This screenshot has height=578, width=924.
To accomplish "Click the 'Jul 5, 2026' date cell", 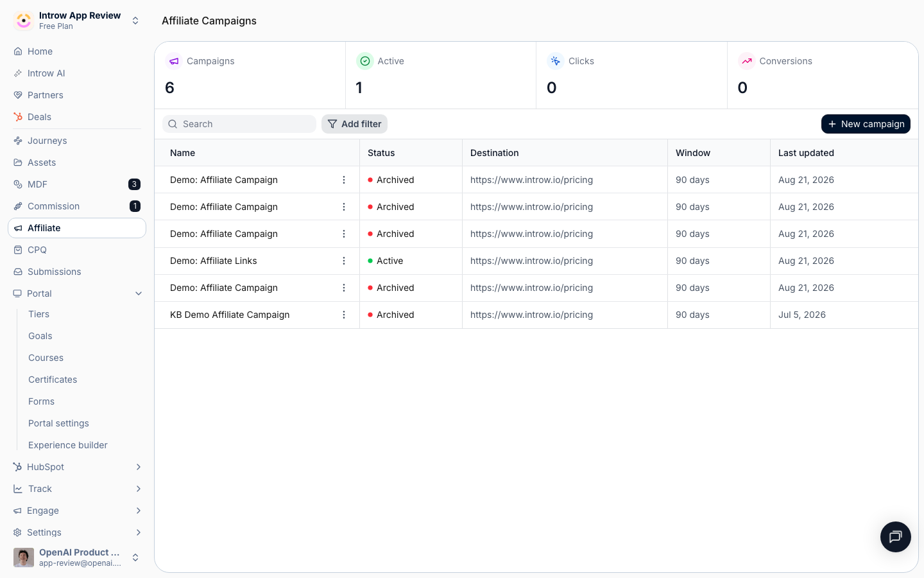I will [x=802, y=315].
